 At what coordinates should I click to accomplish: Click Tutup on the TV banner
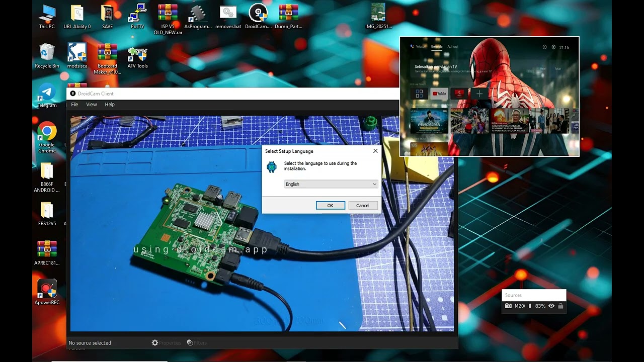click(x=557, y=68)
